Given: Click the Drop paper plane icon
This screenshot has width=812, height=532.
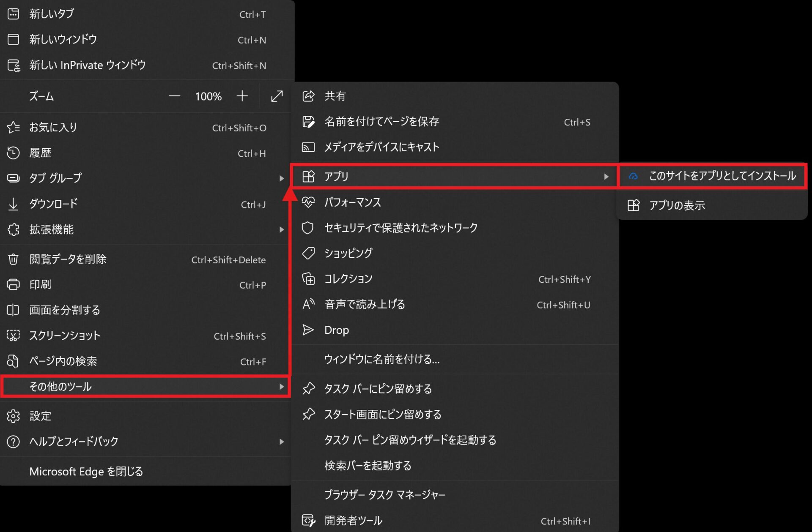Looking at the screenshot, I should (308, 330).
